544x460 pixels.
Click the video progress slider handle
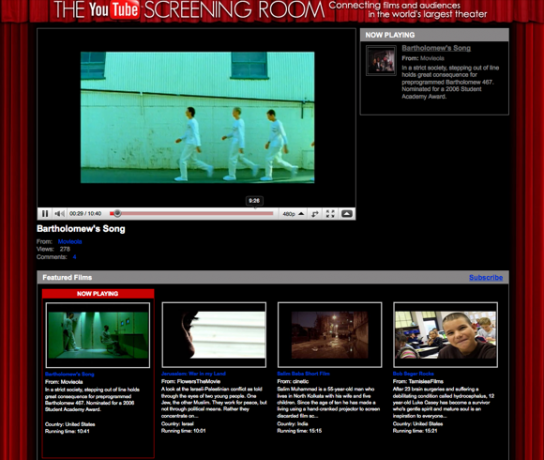[x=117, y=213]
